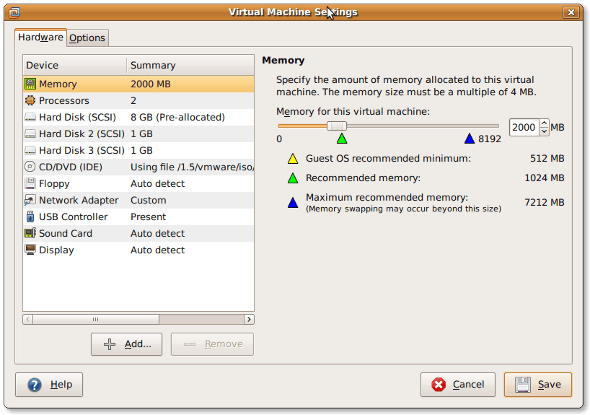Cancel the virtual machine settings dialog
Viewport: 590px width, 415px height.
458,385
